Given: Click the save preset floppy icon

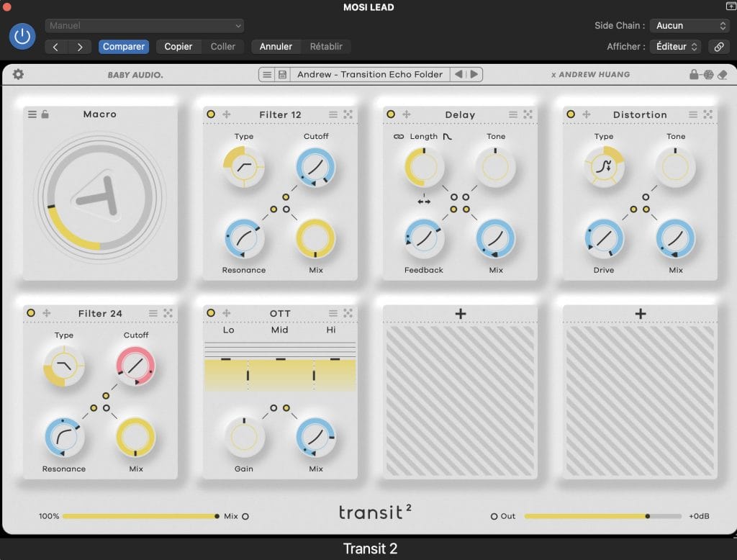Looking at the screenshot, I should point(282,74).
